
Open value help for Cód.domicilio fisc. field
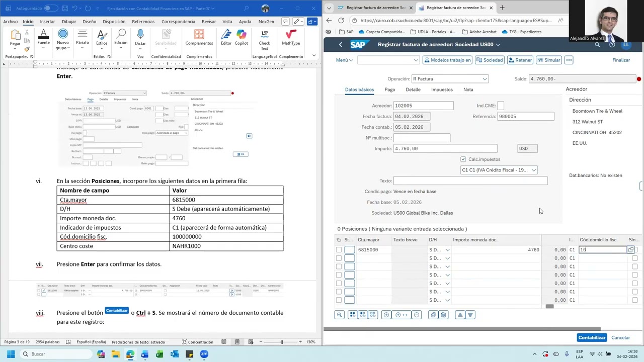(630, 250)
